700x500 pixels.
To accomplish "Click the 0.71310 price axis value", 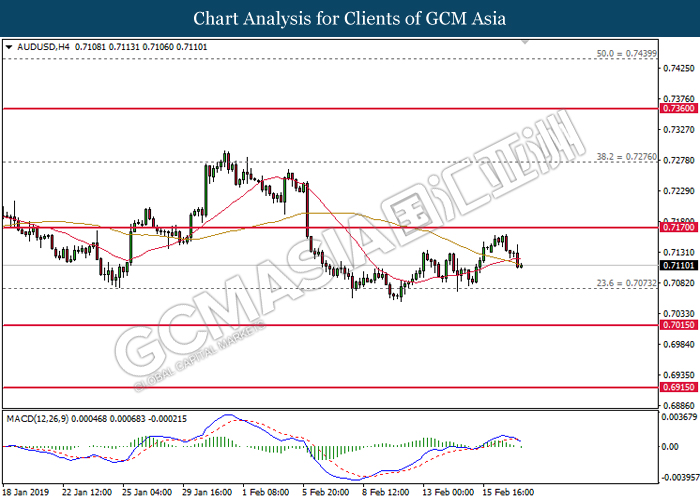I will (679, 253).
